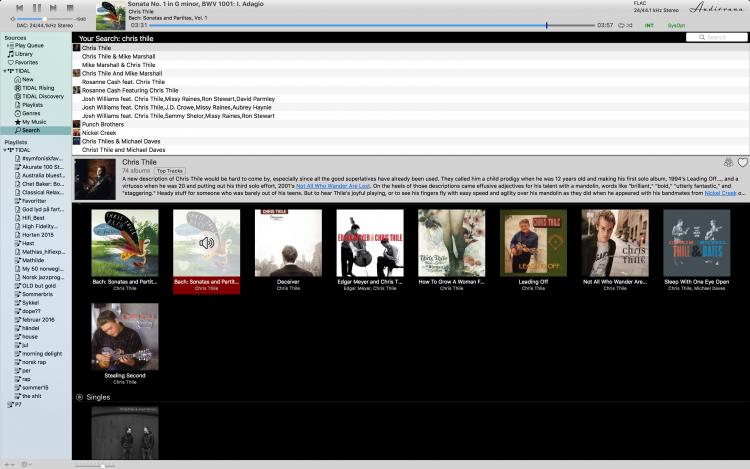Open Sleep With One Eye Open album
The height and width of the screenshot is (469, 750).
tap(696, 243)
